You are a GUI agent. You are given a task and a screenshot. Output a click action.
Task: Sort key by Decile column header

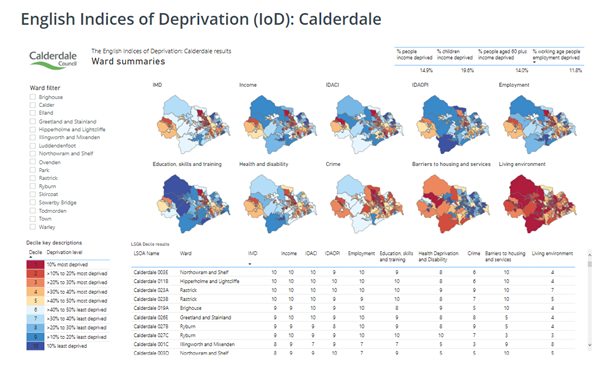pyautogui.click(x=35, y=252)
